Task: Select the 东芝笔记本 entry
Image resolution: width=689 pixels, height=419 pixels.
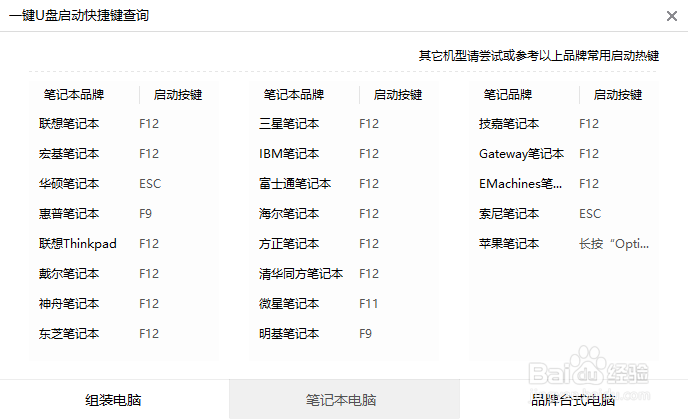Action: click(69, 334)
